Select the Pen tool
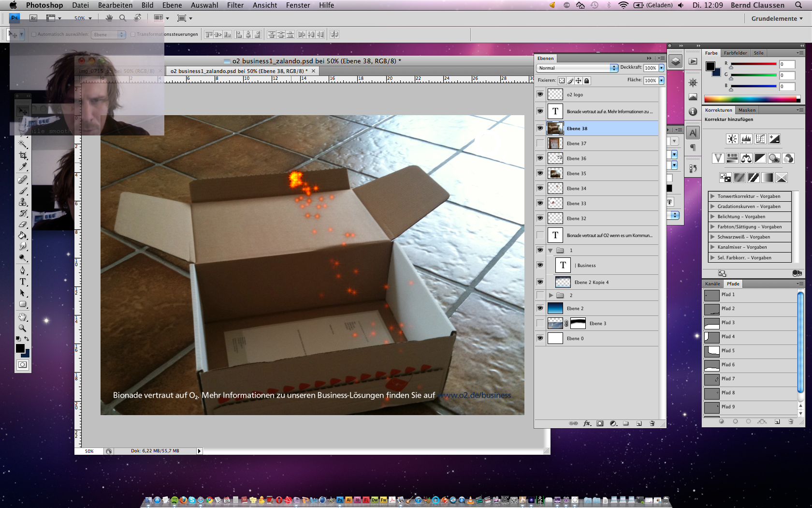The width and height of the screenshot is (812, 508). 23,270
